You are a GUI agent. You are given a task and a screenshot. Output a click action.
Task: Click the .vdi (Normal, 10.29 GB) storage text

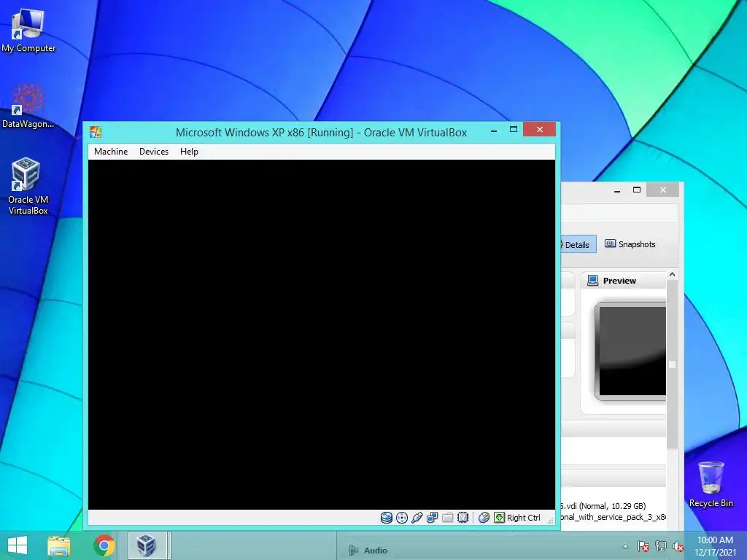click(603, 506)
